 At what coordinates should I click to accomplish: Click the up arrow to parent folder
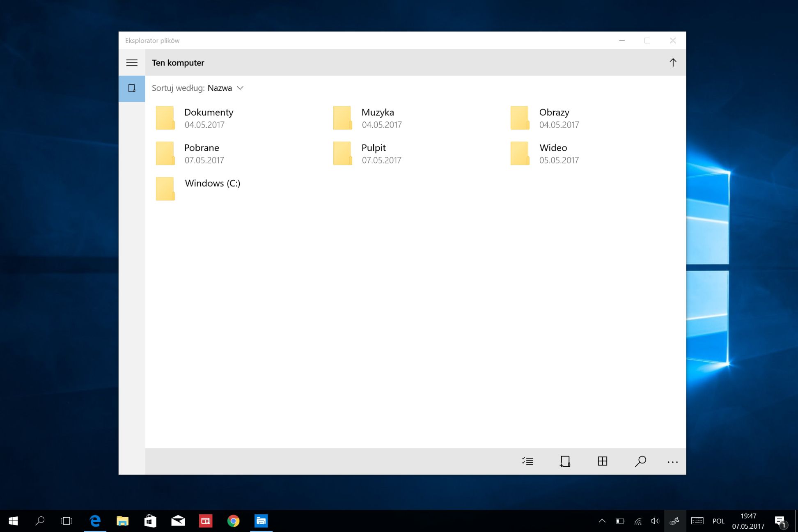coord(673,62)
